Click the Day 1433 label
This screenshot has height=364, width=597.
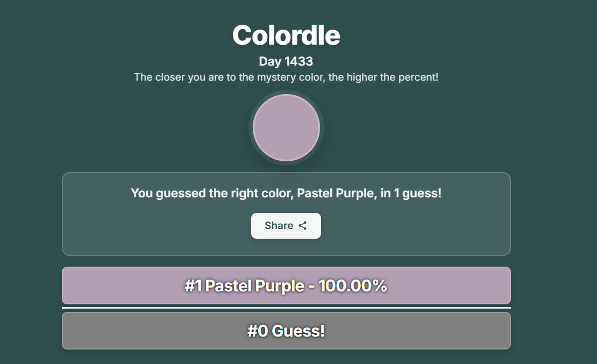pos(286,62)
